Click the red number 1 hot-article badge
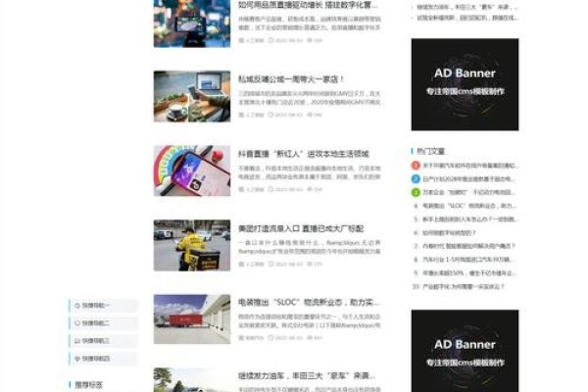 (416, 166)
